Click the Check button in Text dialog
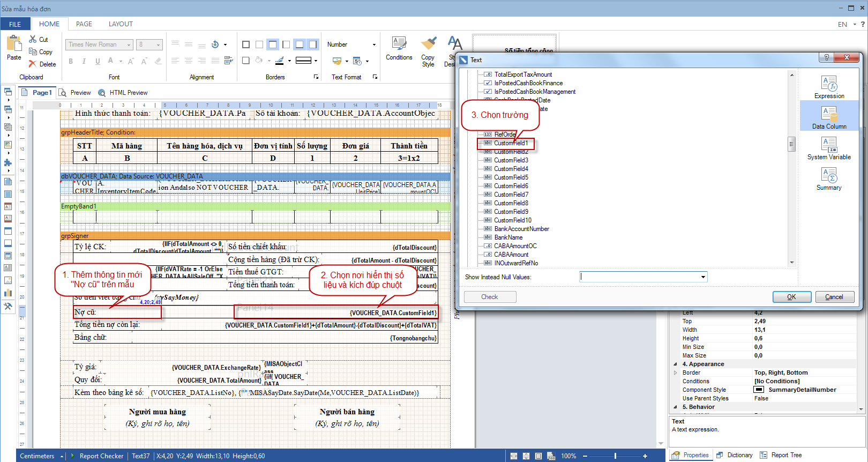The width and height of the screenshot is (868, 462). click(x=490, y=297)
